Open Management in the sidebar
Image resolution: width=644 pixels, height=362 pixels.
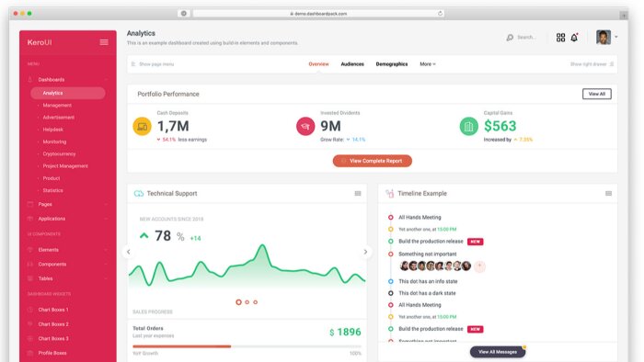(57, 106)
